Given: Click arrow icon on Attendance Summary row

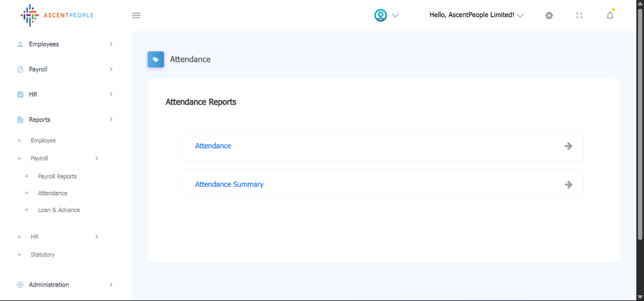Looking at the screenshot, I should tap(568, 184).
